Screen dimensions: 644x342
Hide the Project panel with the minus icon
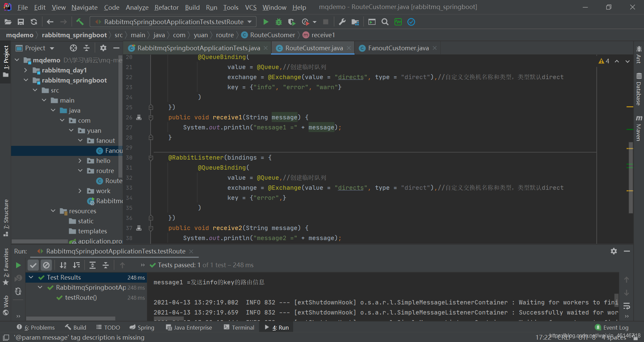116,48
